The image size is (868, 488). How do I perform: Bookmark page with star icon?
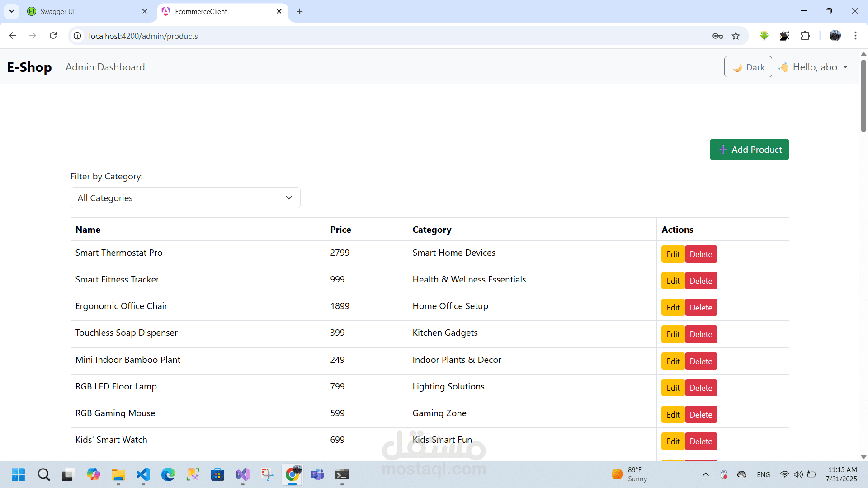pyautogui.click(x=736, y=36)
